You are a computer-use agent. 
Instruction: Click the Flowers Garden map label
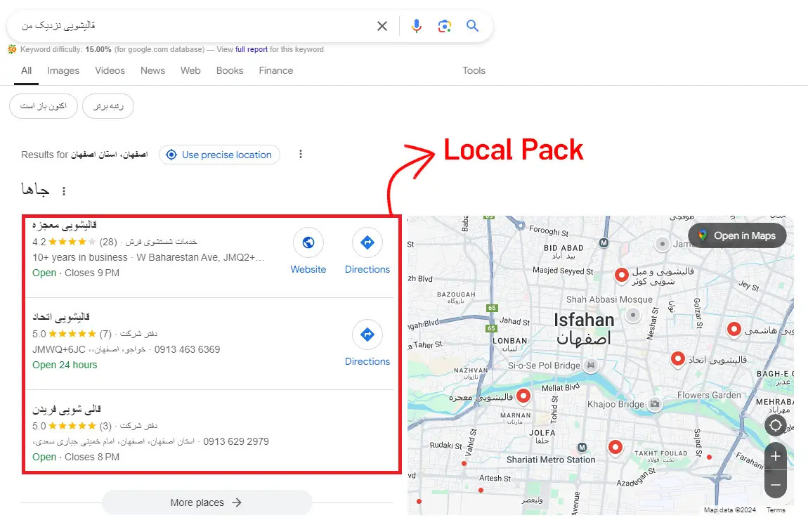tap(708, 395)
